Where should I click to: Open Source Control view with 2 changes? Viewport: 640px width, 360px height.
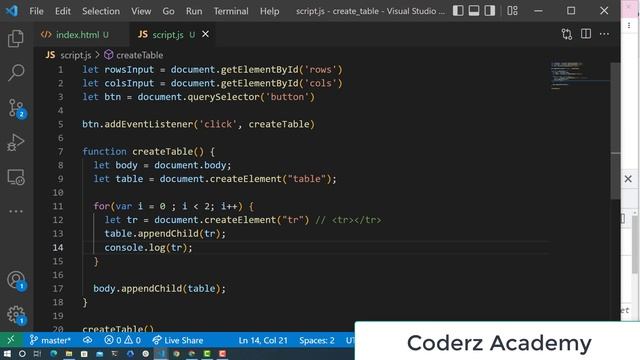click(16, 108)
